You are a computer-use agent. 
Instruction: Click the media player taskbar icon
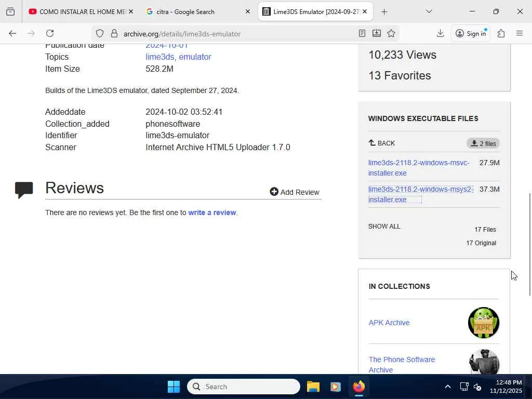click(336, 387)
